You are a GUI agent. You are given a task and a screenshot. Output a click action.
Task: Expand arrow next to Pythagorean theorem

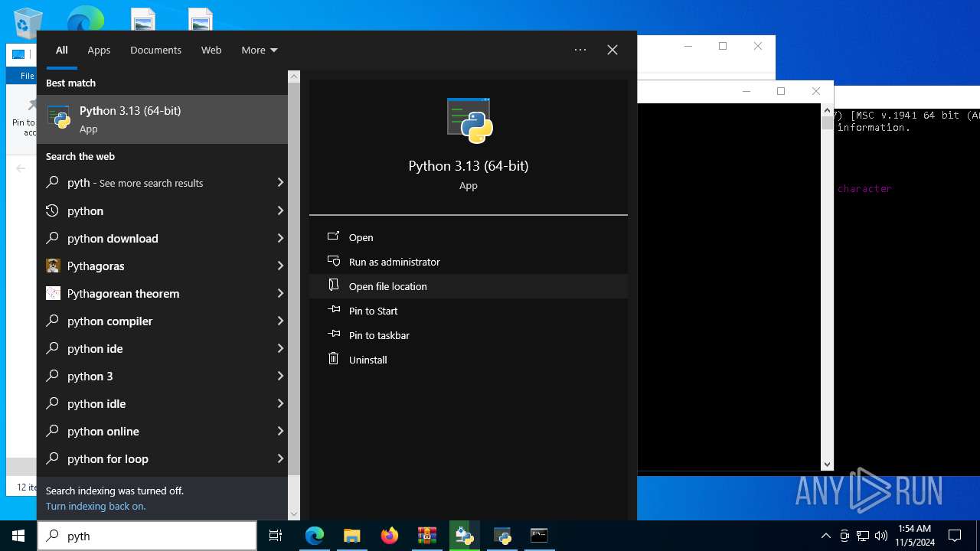coord(280,293)
